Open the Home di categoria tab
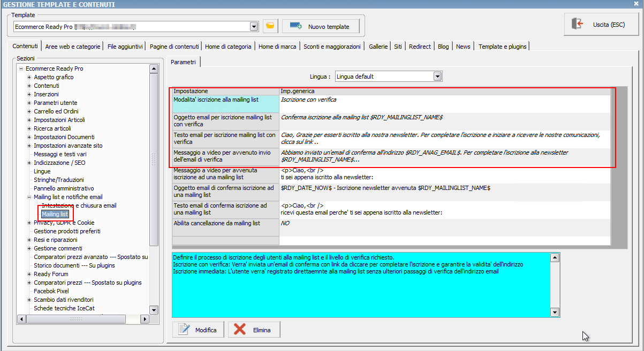644x351 pixels. pos(228,47)
